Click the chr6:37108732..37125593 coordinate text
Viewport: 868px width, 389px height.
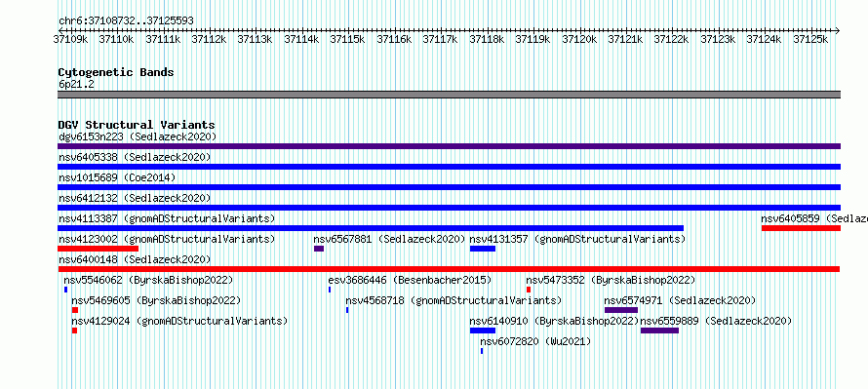tap(126, 21)
